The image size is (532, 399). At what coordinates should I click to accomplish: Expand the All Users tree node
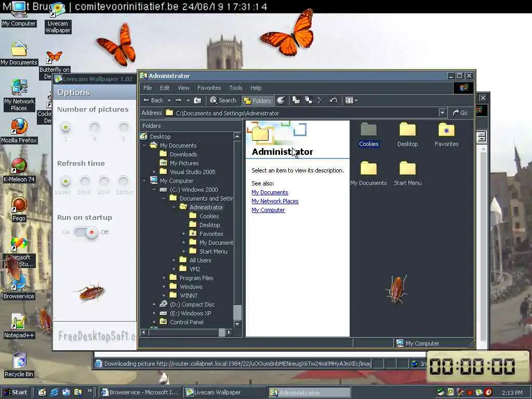pos(174,260)
